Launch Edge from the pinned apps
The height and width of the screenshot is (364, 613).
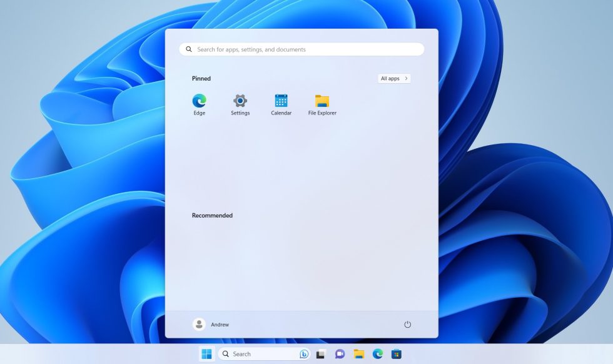click(x=199, y=101)
